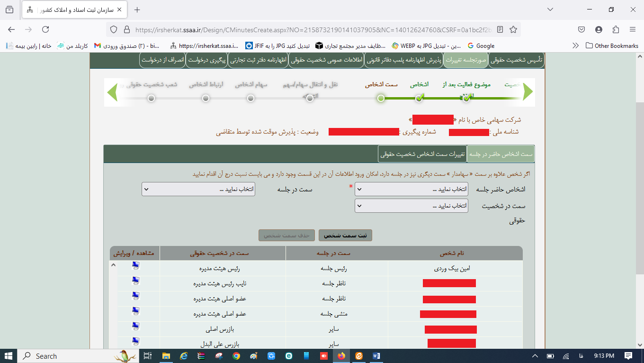Expand the سمت در جلسه dropdown
Image resolution: width=644 pixels, height=363 pixels.
click(x=198, y=189)
